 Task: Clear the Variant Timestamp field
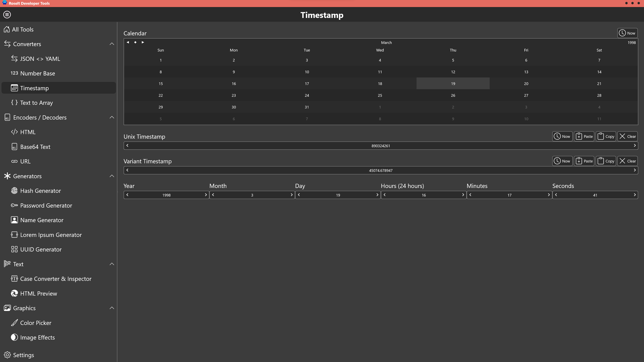click(x=628, y=161)
